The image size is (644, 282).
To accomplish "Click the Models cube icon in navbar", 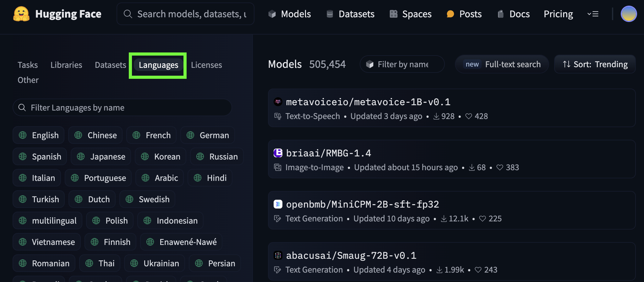I will click(272, 14).
